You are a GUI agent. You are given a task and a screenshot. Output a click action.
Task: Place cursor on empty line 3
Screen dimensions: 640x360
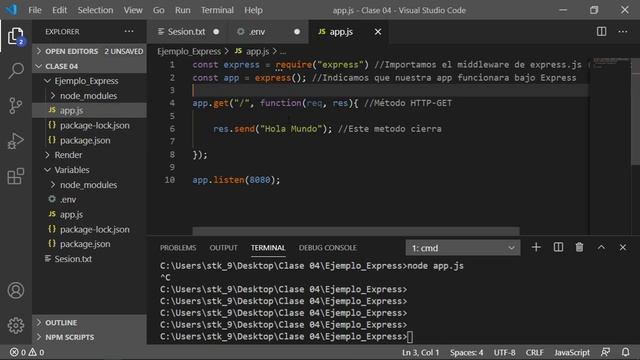point(390,90)
